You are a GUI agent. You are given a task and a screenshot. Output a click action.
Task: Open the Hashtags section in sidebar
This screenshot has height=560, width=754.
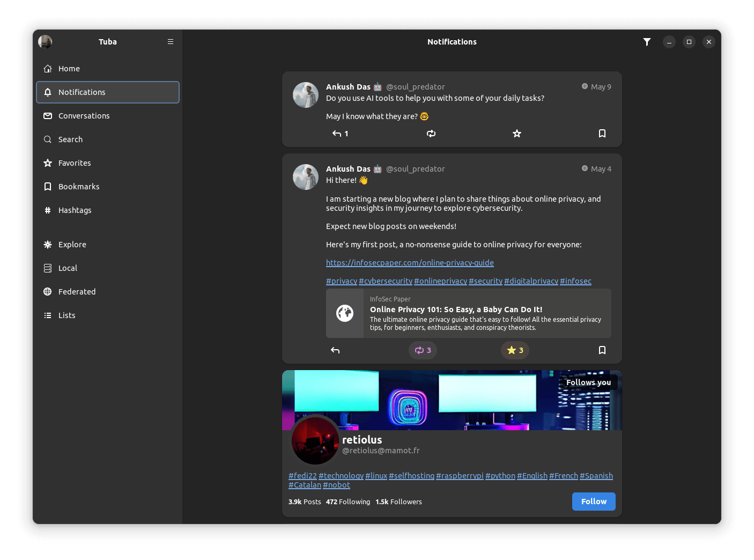click(75, 210)
